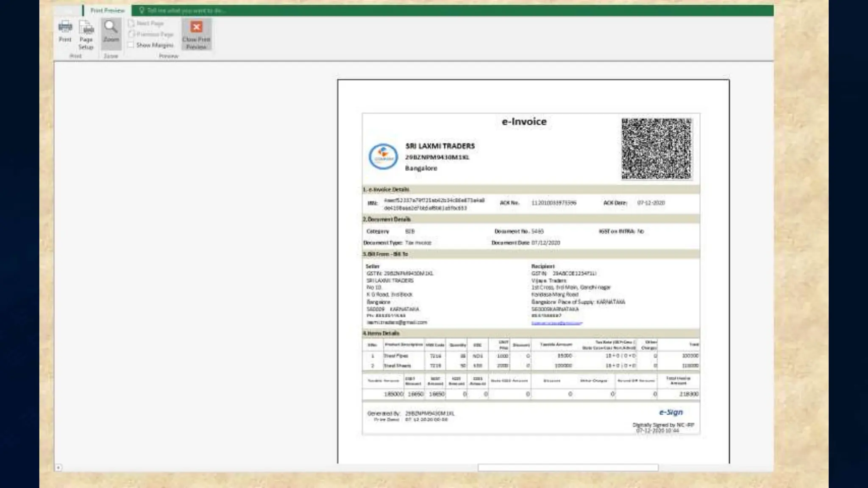Click the round company logo on invoice
The image size is (868, 488).
[x=383, y=156]
